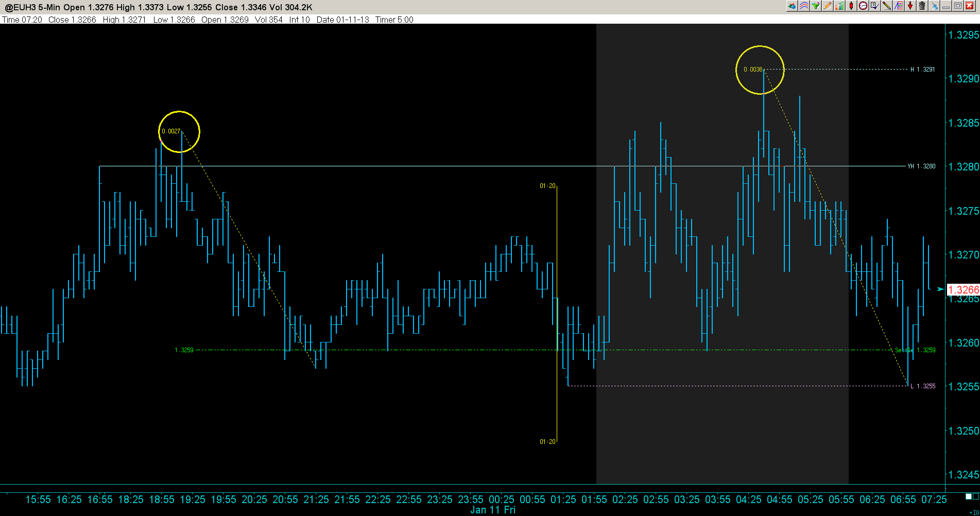Select the orange pencil edit icon
Screen dimensions: 980x516
click(828, 6)
